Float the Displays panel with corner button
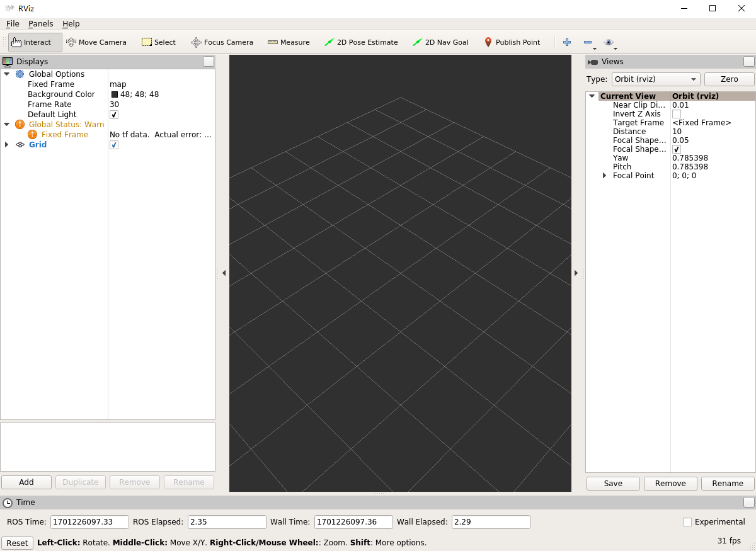 pyautogui.click(x=209, y=62)
